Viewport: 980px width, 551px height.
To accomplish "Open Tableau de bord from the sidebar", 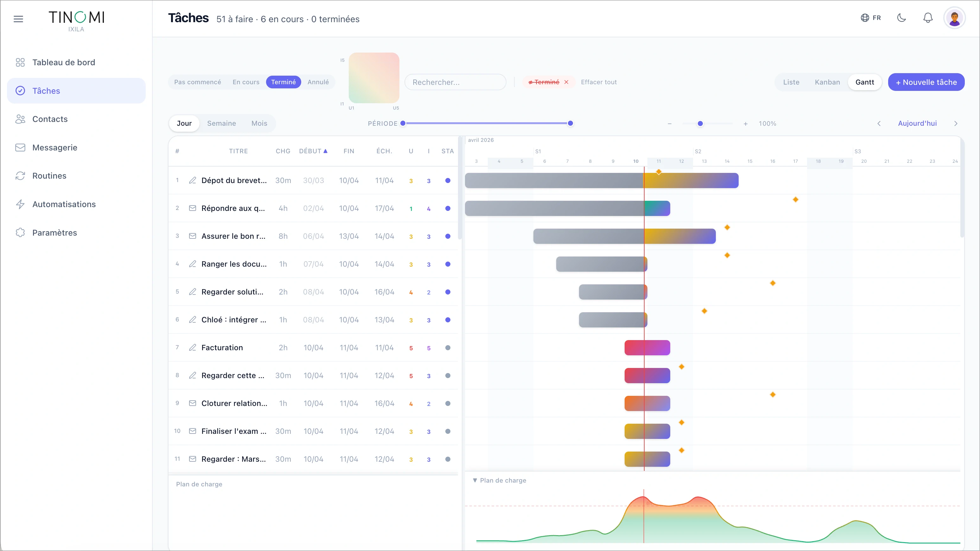I will click(x=76, y=62).
